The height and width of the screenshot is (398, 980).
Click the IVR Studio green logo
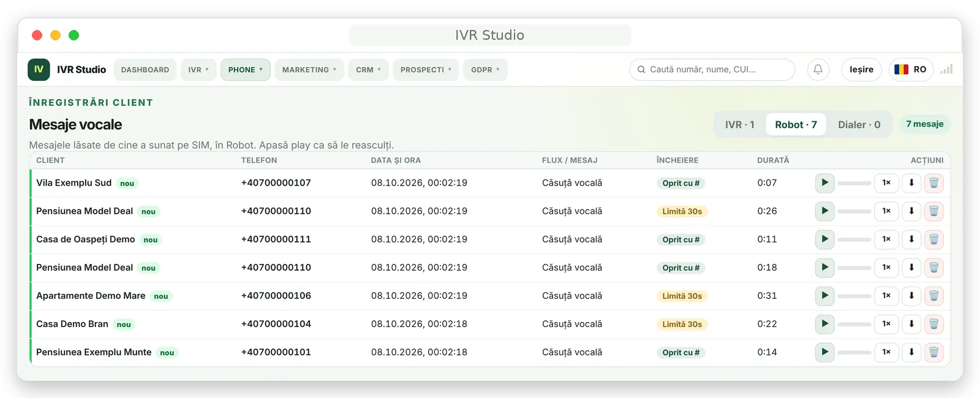tap(39, 70)
